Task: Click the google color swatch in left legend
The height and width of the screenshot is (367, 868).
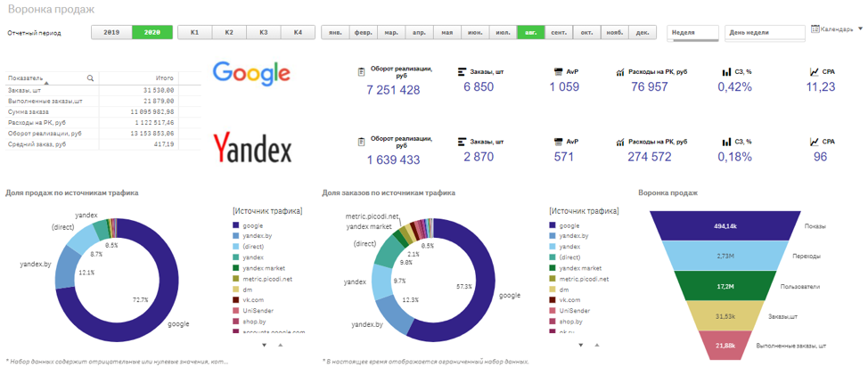Action: 235,226
